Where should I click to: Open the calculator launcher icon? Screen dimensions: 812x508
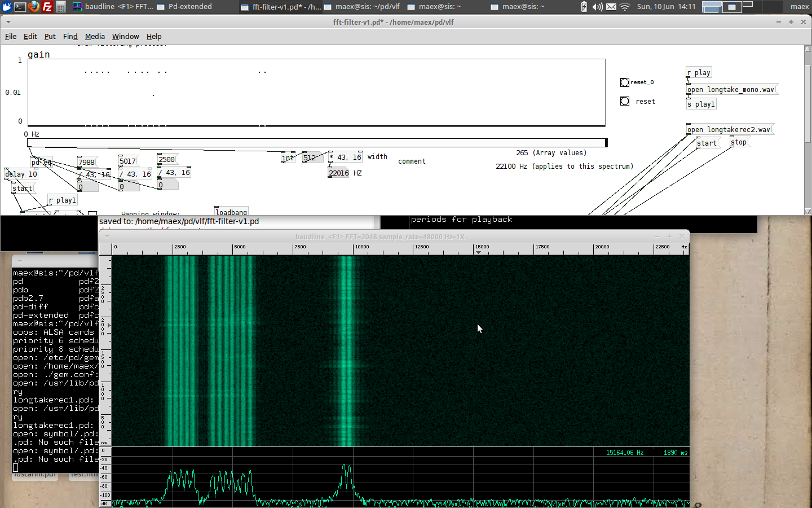coord(61,7)
